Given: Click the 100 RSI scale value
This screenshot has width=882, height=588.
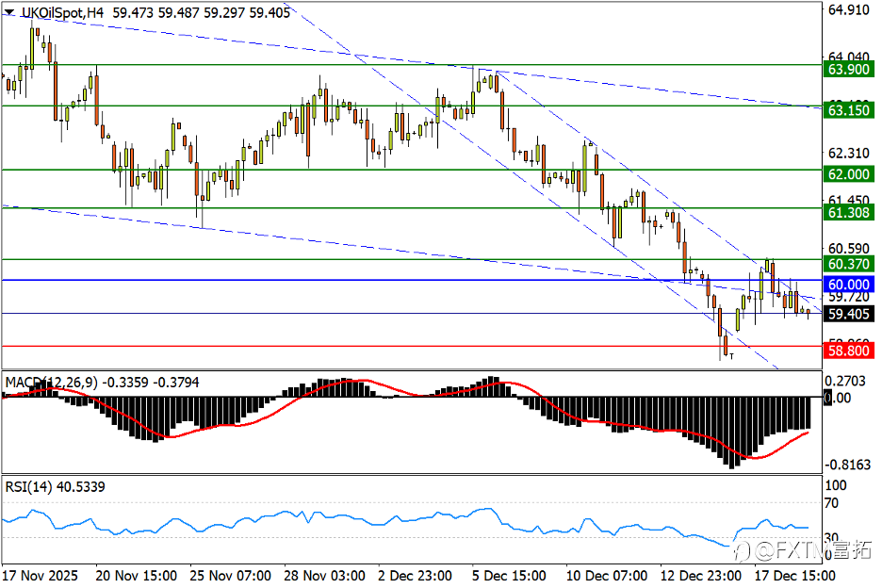Looking at the screenshot, I should point(835,485).
